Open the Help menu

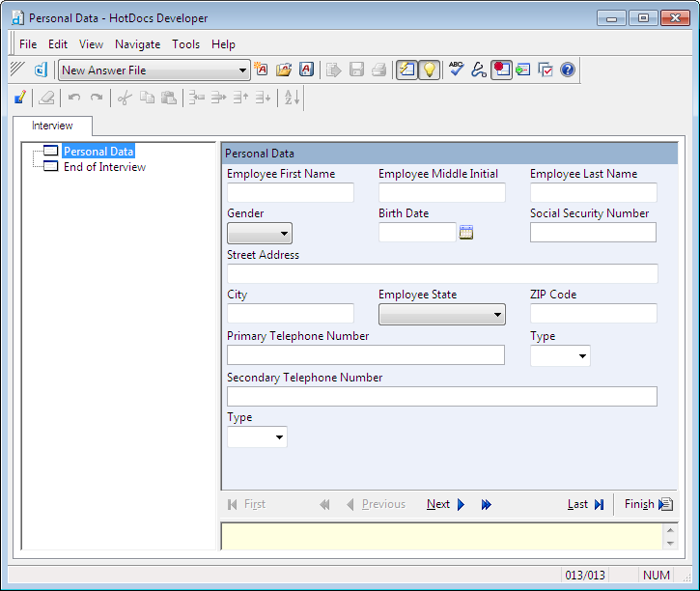click(x=223, y=44)
